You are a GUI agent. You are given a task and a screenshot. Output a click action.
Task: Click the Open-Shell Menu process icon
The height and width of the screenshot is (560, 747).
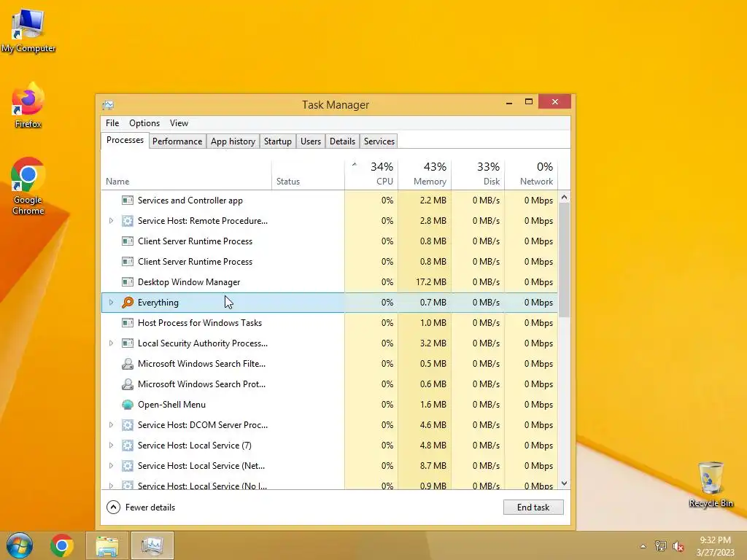[127, 404]
